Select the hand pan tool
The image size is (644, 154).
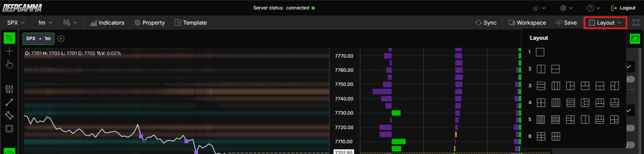[x=9, y=64]
